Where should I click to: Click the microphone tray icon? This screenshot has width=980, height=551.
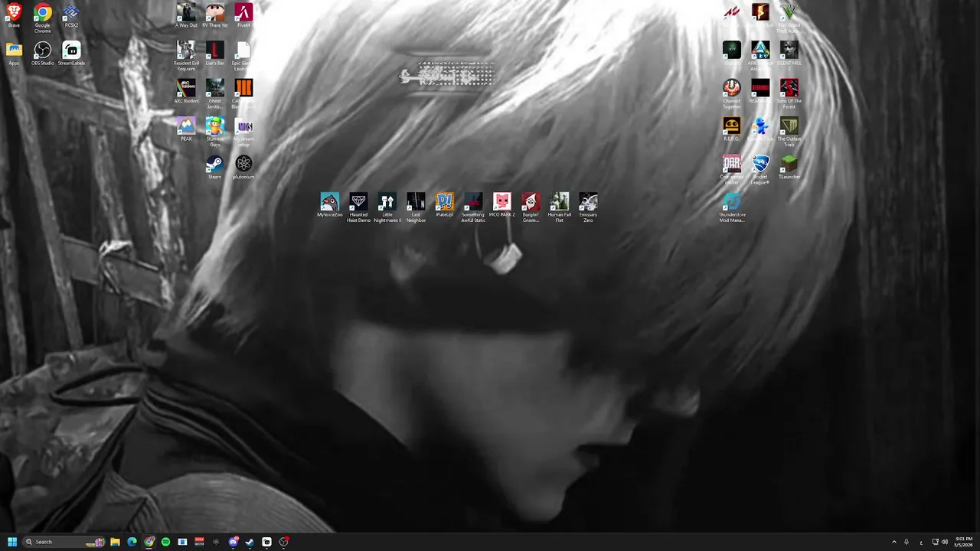(x=906, y=542)
